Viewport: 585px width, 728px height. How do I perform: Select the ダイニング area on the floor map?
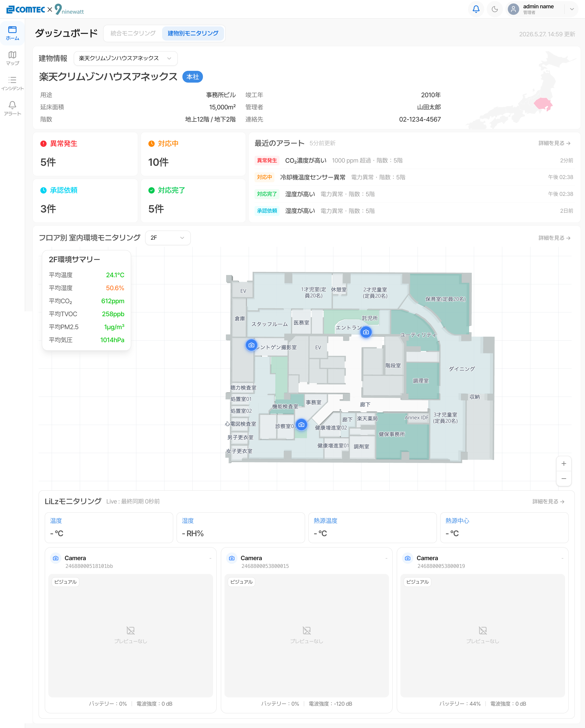pyautogui.click(x=462, y=369)
